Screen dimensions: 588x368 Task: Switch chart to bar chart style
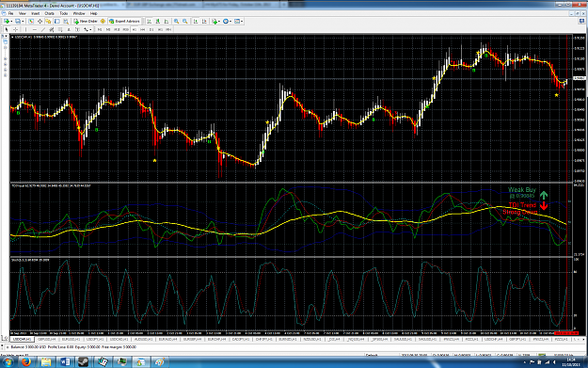coord(149,22)
